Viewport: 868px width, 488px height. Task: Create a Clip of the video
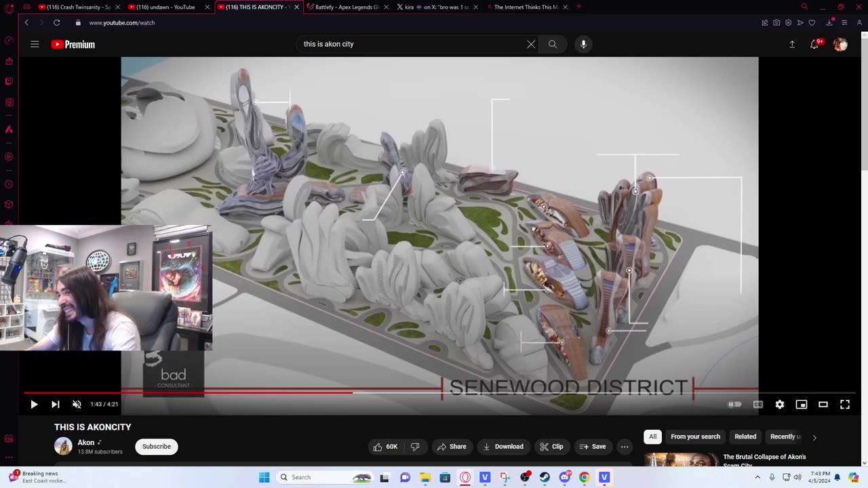[551, 447]
